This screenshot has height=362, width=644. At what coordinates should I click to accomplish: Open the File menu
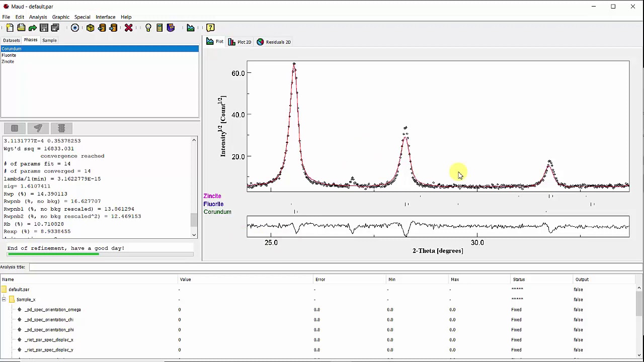pyautogui.click(x=6, y=17)
